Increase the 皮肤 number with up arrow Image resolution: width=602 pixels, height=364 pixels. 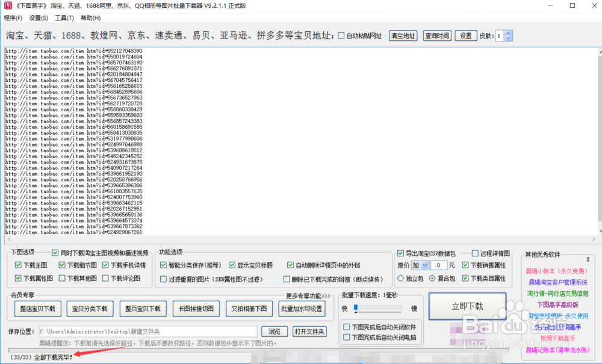coord(508,33)
